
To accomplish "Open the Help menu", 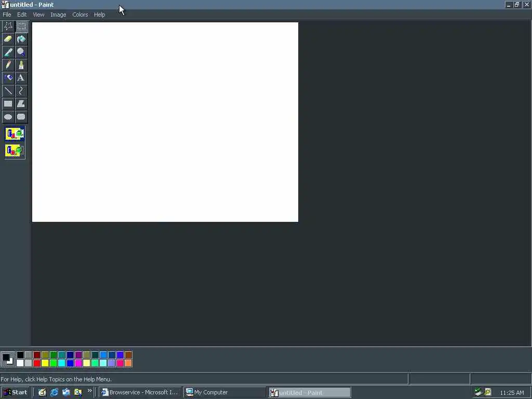I will (x=99, y=15).
